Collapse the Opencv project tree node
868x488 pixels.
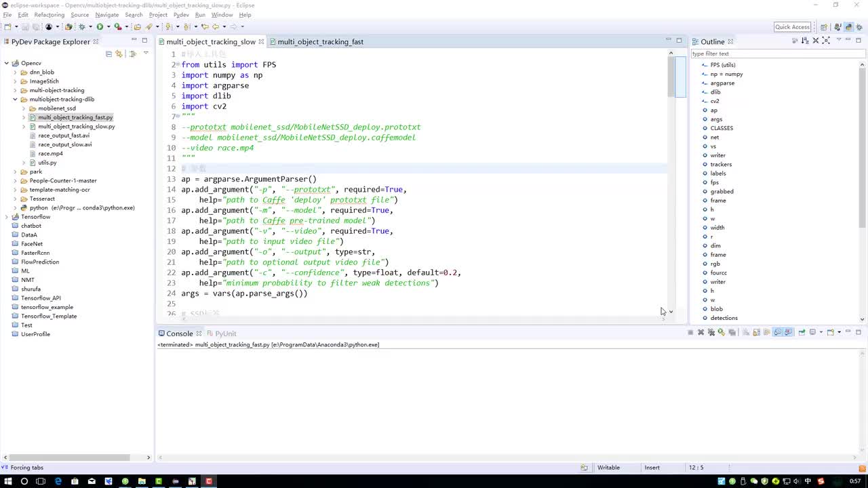7,63
